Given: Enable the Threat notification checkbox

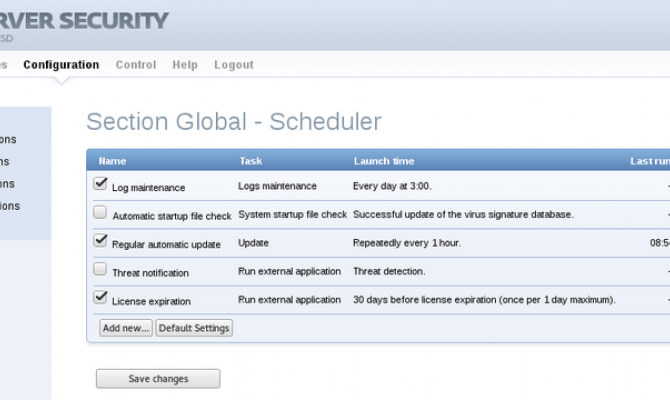Looking at the screenshot, I should (x=100, y=269).
